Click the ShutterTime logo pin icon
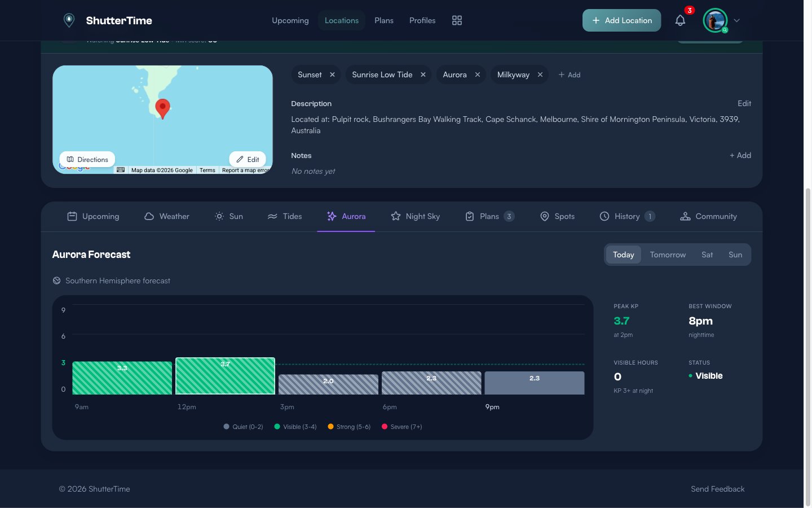The image size is (812, 508). point(69,20)
